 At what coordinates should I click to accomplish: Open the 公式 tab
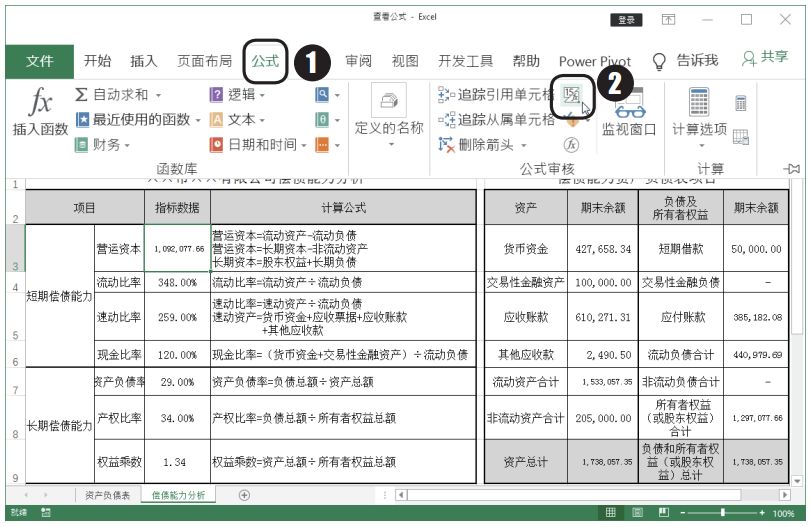pyautogui.click(x=265, y=61)
